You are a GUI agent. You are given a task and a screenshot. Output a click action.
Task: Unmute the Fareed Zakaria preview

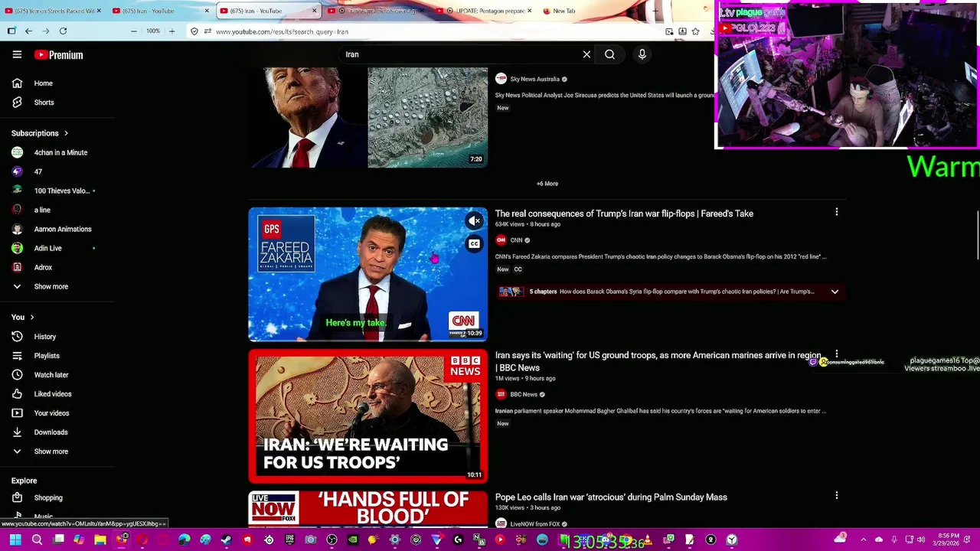(x=474, y=221)
